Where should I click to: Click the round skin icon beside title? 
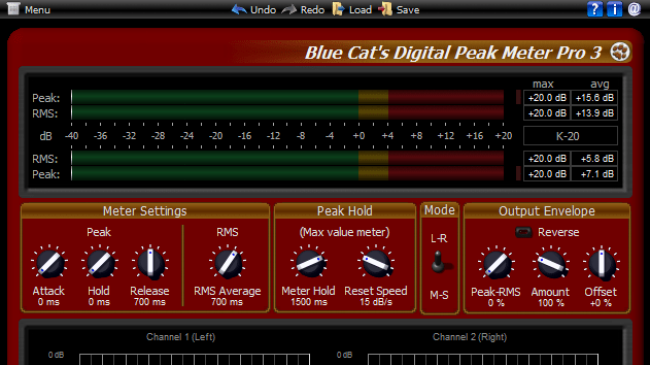pyautogui.click(x=620, y=52)
